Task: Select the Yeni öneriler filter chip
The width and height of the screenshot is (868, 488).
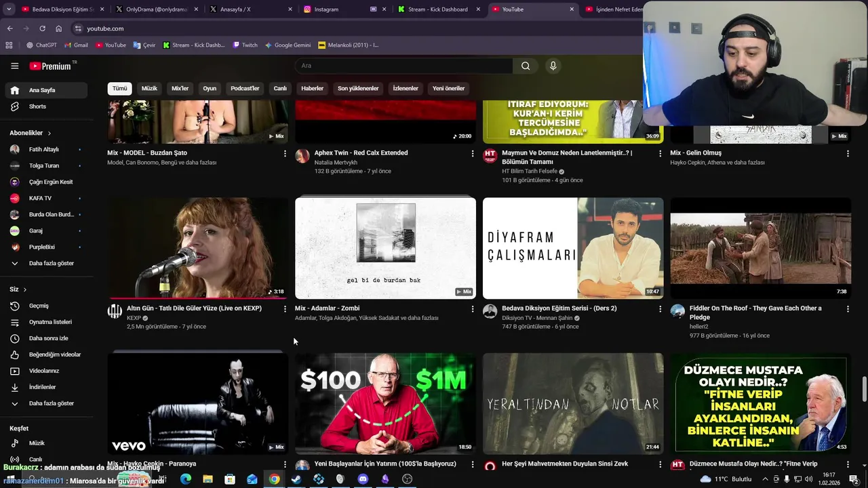Action: click(x=448, y=89)
